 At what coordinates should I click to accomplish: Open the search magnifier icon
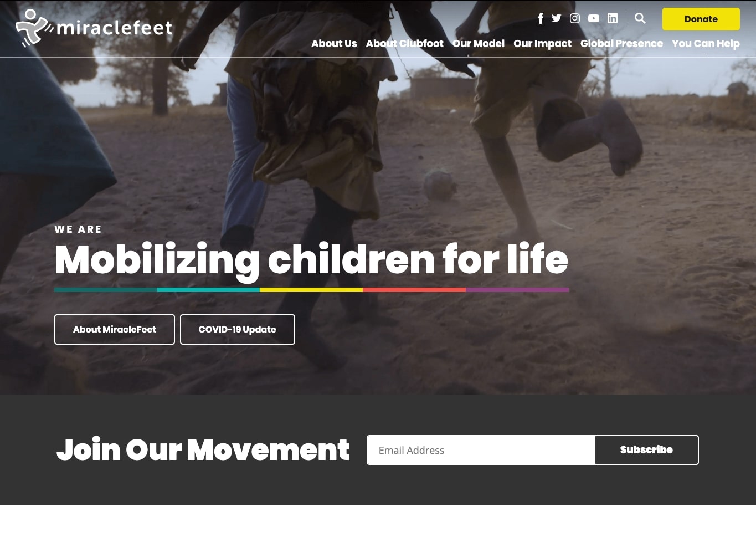pyautogui.click(x=640, y=18)
